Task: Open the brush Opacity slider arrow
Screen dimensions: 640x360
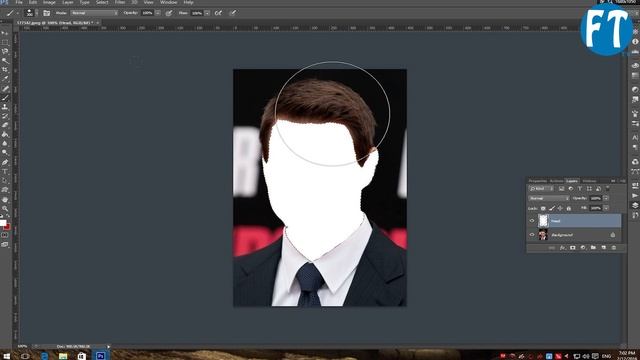Action: click(x=158, y=13)
